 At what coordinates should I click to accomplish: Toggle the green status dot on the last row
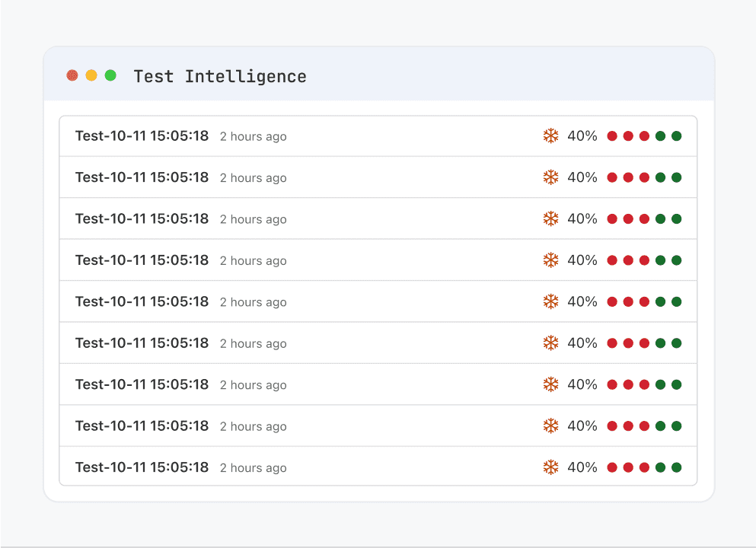pos(659,467)
